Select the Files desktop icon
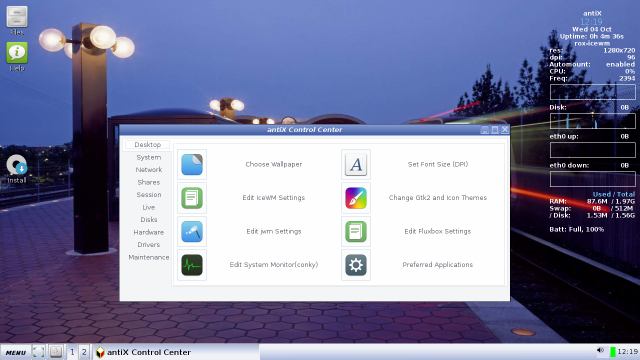640x360 pixels. (17, 20)
